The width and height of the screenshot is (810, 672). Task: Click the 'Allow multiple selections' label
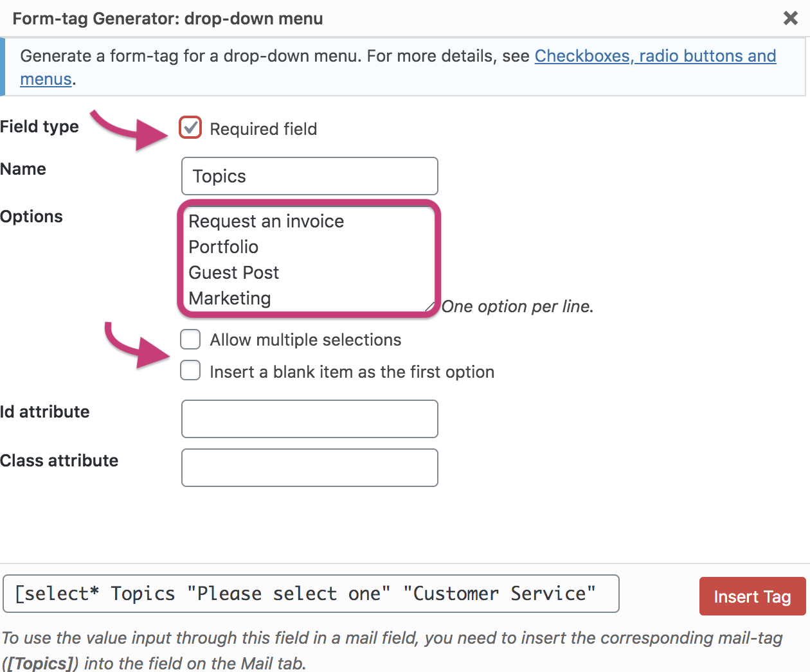tap(305, 340)
